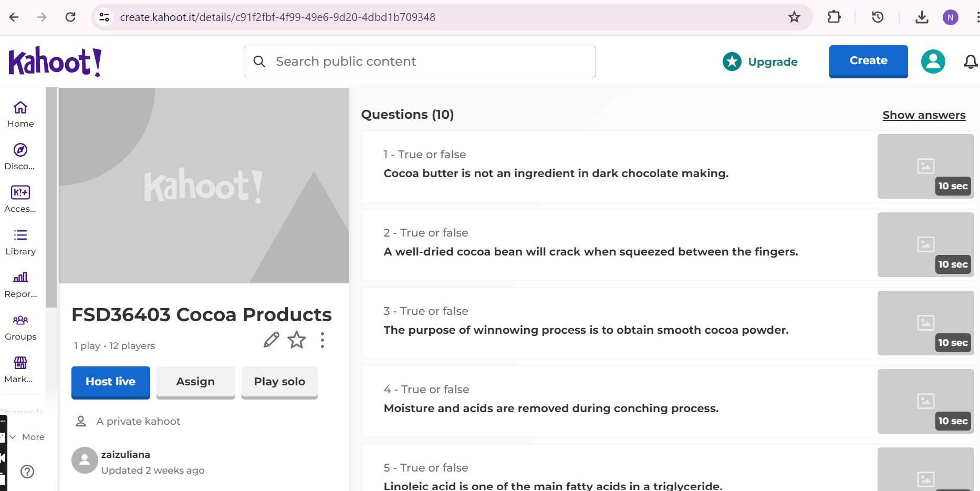Open Library in the sidebar

click(20, 242)
